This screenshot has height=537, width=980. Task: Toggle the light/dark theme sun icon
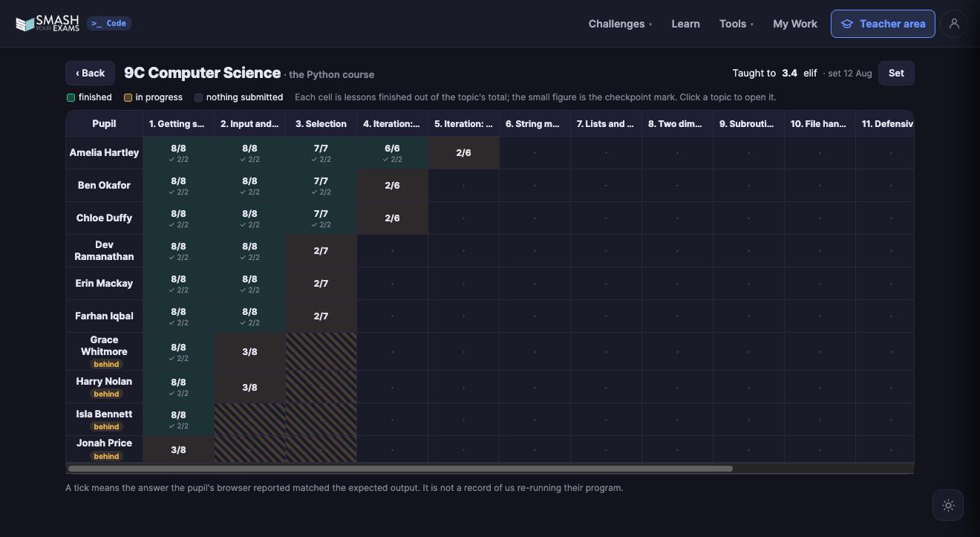click(x=948, y=505)
